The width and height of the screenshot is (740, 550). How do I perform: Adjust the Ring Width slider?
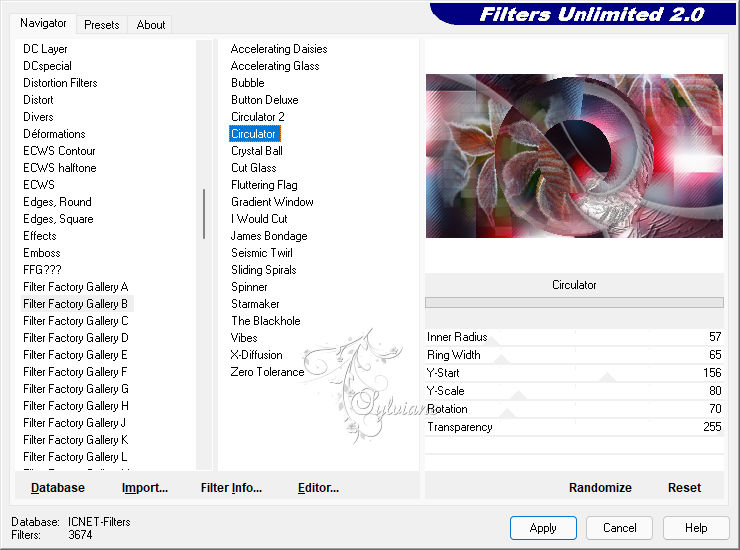(574, 355)
